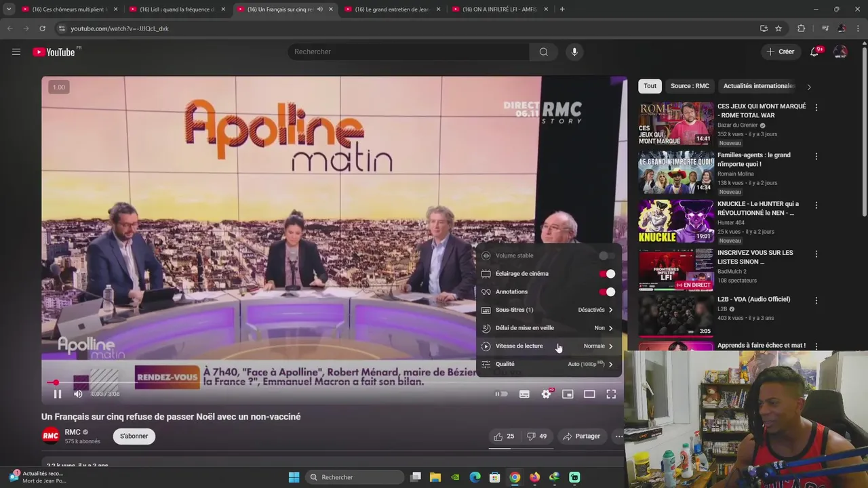Open a new Chrome tab
Viewport: 868px width, 488px height.
pos(562,9)
